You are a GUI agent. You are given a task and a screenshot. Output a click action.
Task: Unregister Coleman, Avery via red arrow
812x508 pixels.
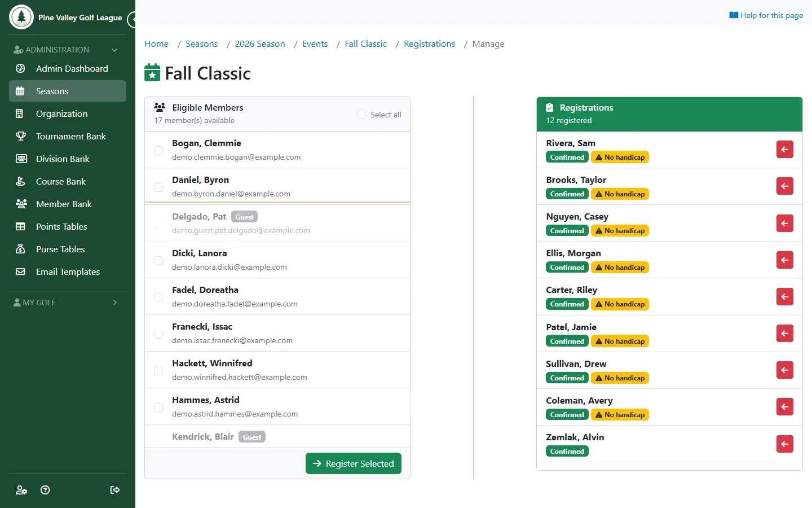(785, 406)
